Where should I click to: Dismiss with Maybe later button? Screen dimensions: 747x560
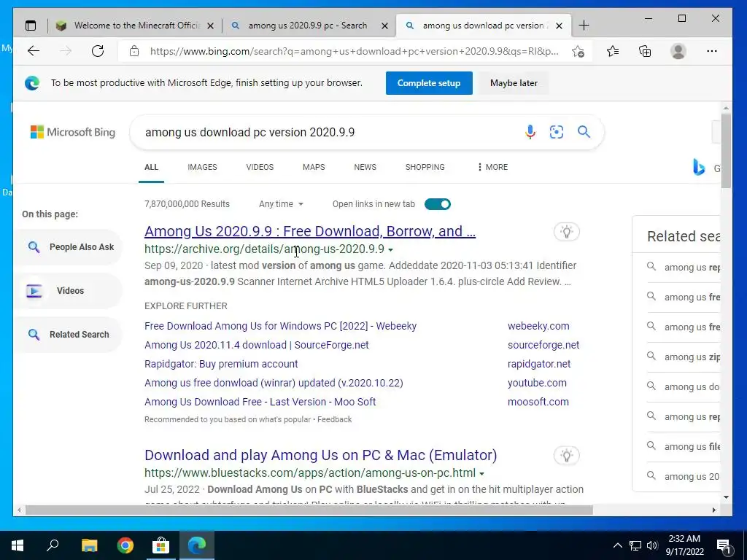[x=514, y=83]
